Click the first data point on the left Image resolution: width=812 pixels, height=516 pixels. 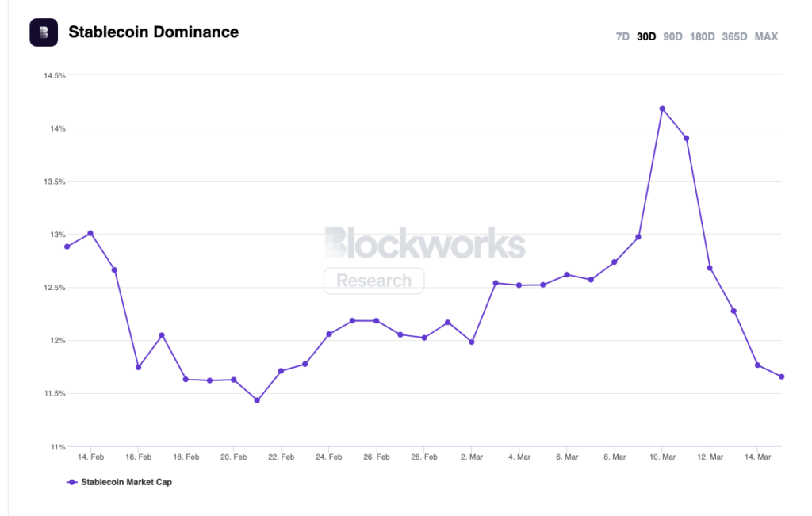click(x=67, y=247)
